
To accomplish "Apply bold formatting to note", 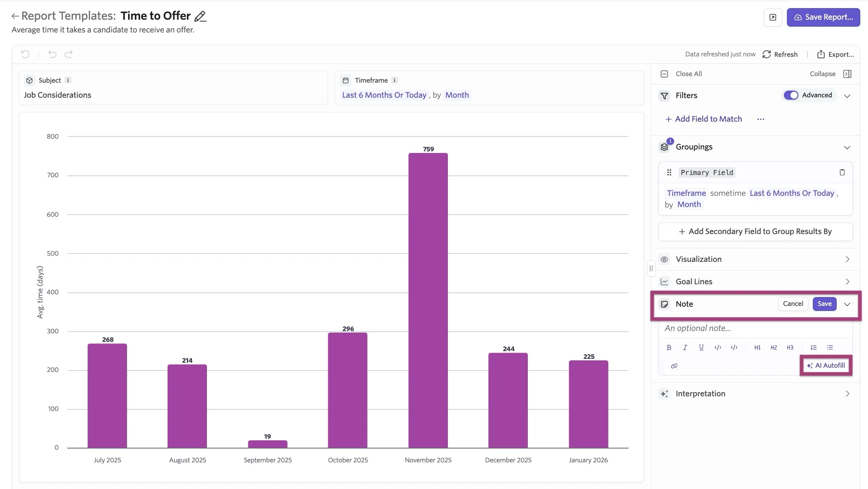I will 669,347.
